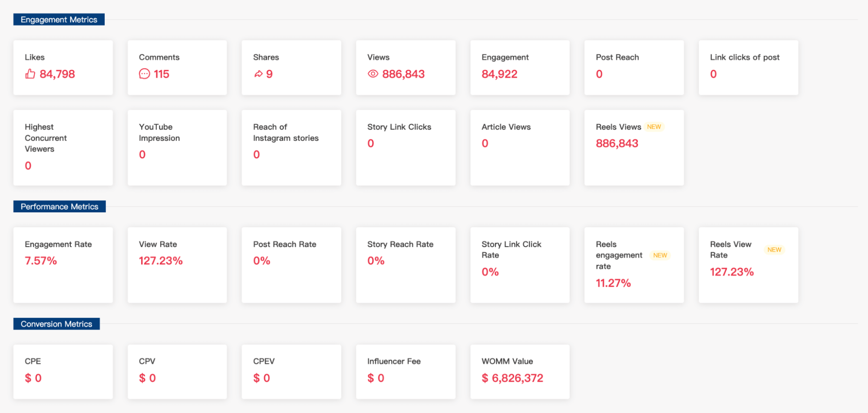Screen dimensions: 868x413
Task: Click the Views value 886,843
Action: tap(403, 74)
